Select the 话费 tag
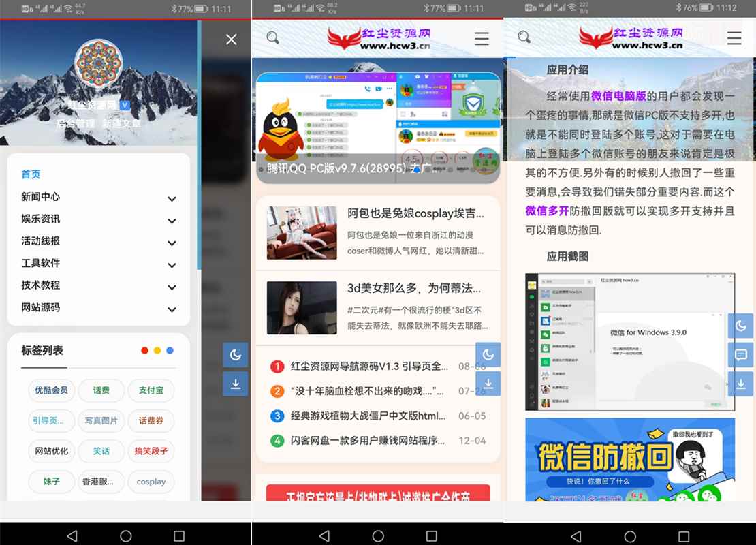Viewport: 756px width, 545px height. pyautogui.click(x=101, y=390)
